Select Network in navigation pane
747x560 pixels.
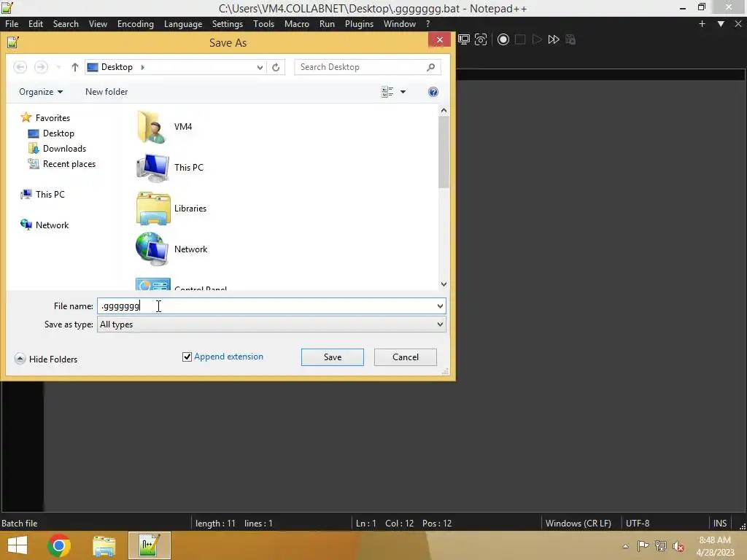(44, 225)
